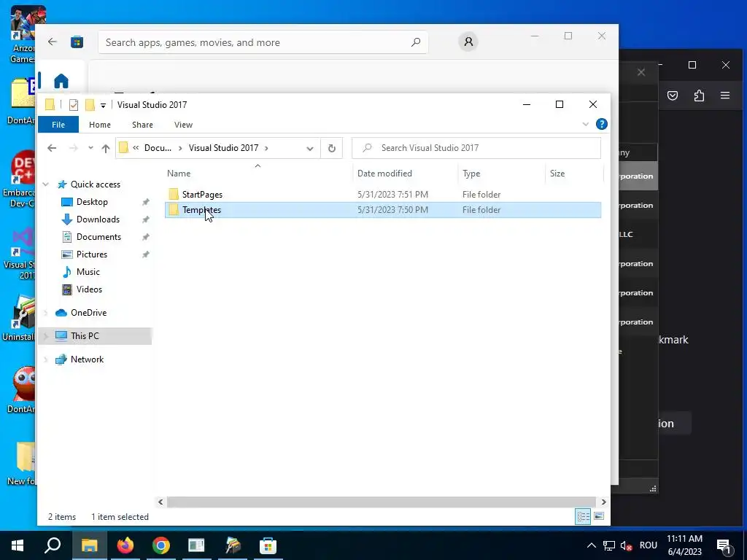
Task: Open the notification center icon
Action: click(x=724, y=545)
